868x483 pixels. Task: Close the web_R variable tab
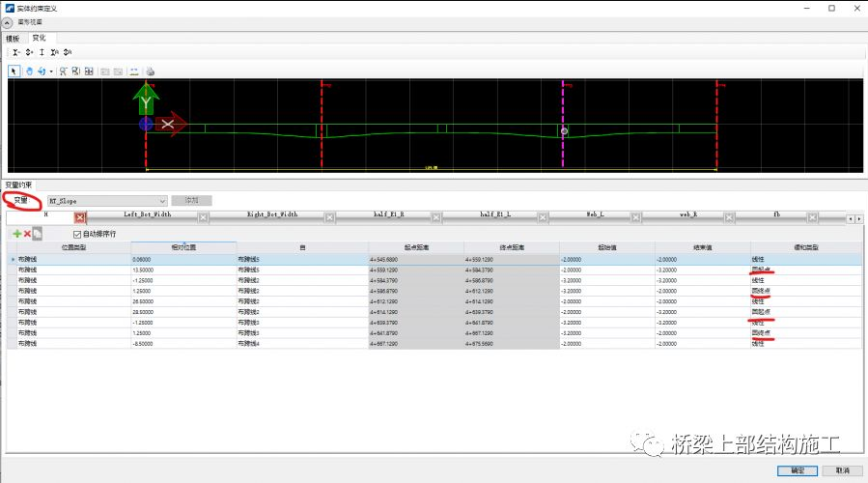[x=729, y=217]
